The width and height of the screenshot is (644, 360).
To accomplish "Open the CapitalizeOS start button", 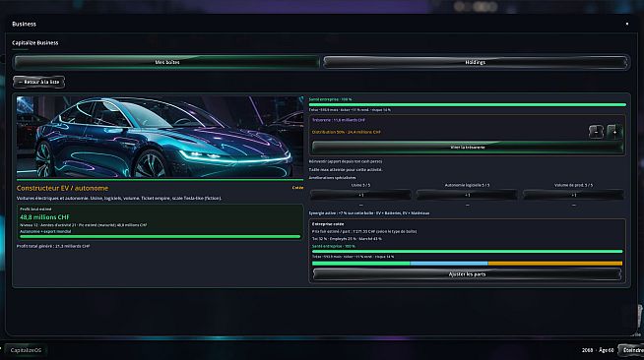I will [26, 350].
